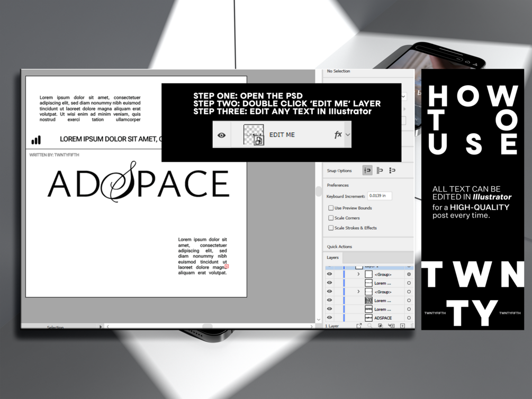Click the Keyboard Increment field
532x399 pixels.
click(x=380, y=196)
